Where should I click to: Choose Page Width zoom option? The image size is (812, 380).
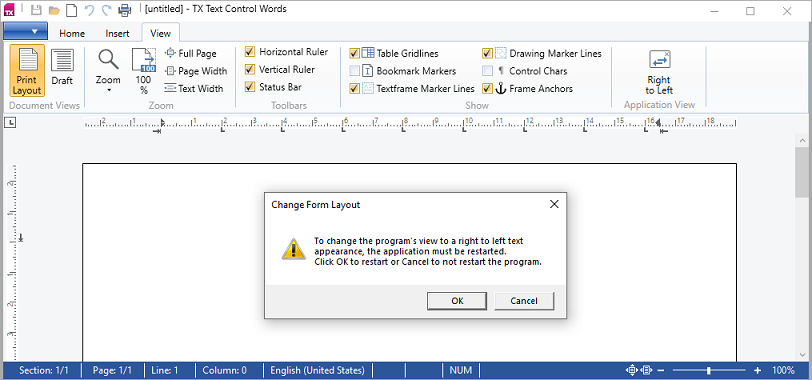point(196,71)
